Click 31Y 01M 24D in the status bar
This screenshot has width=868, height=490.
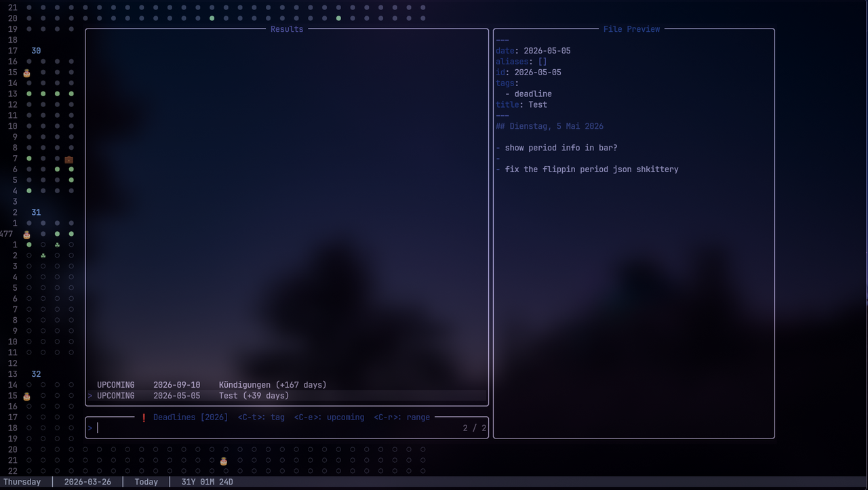[x=207, y=482]
